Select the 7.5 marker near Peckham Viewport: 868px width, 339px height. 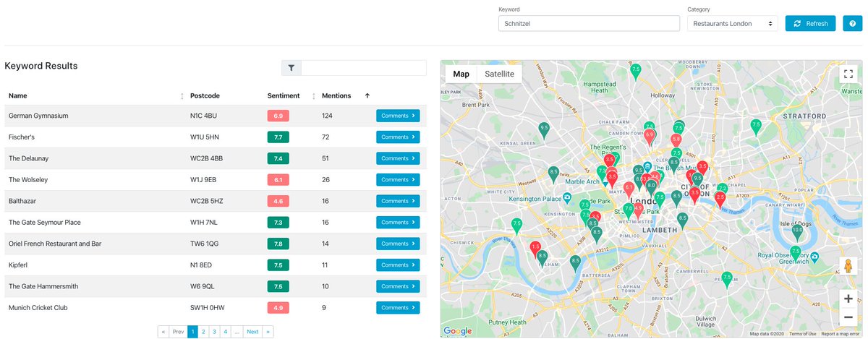coord(727,279)
